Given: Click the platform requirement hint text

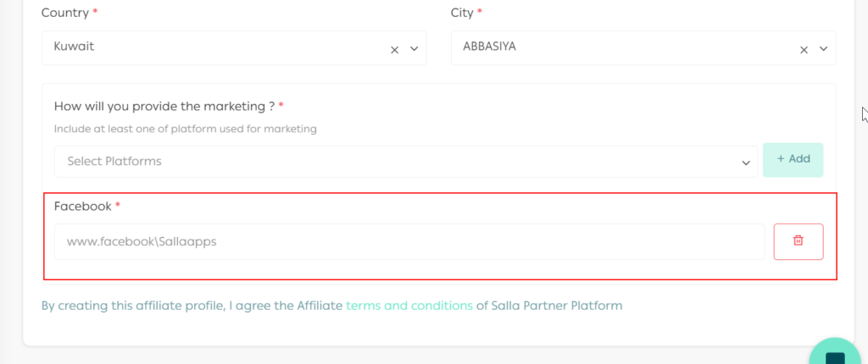Looking at the screenshot, I should [x=185, y=130].
